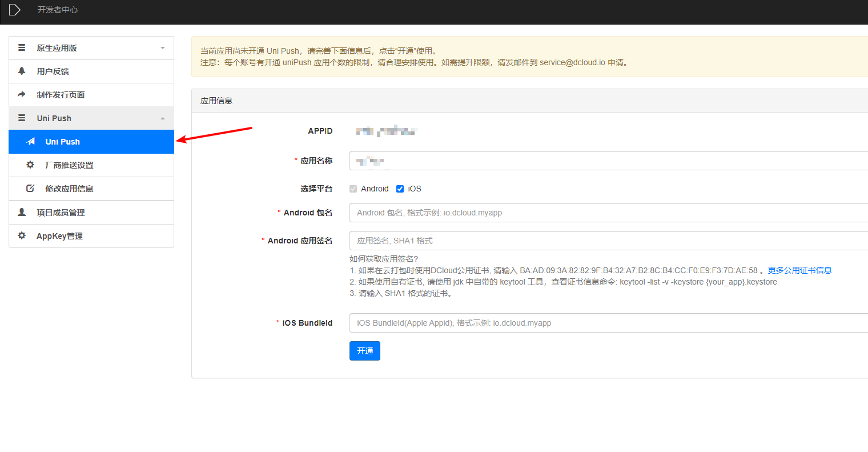Screen dimensions: 868x452
Task: Click the 请输入 SHA1 格式的证书 hint line
Action: 402,293
